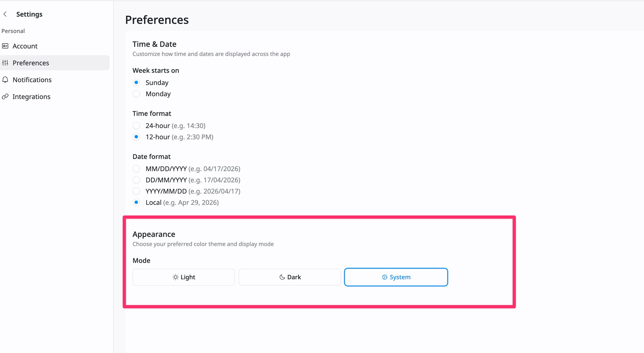This screenshot has height=353, width=644.
Task: Click the Notifications bell icon
Action: pos(5,80)
